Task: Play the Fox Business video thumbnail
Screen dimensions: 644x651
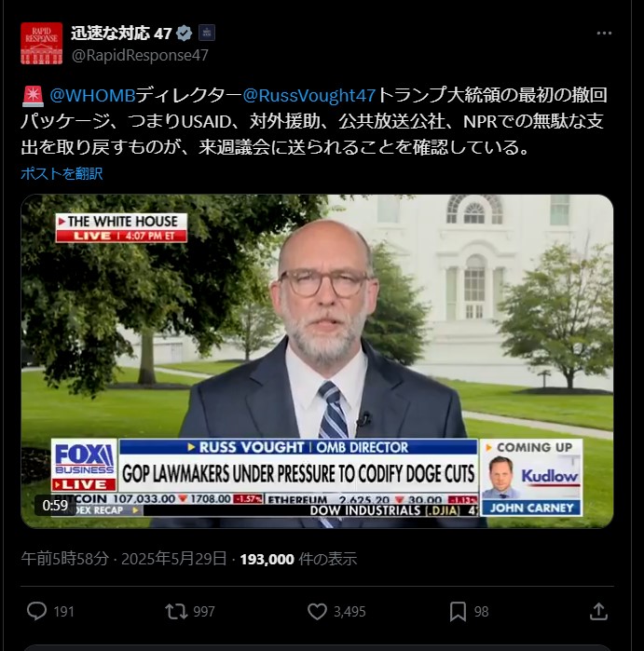Action: [317, 361]
